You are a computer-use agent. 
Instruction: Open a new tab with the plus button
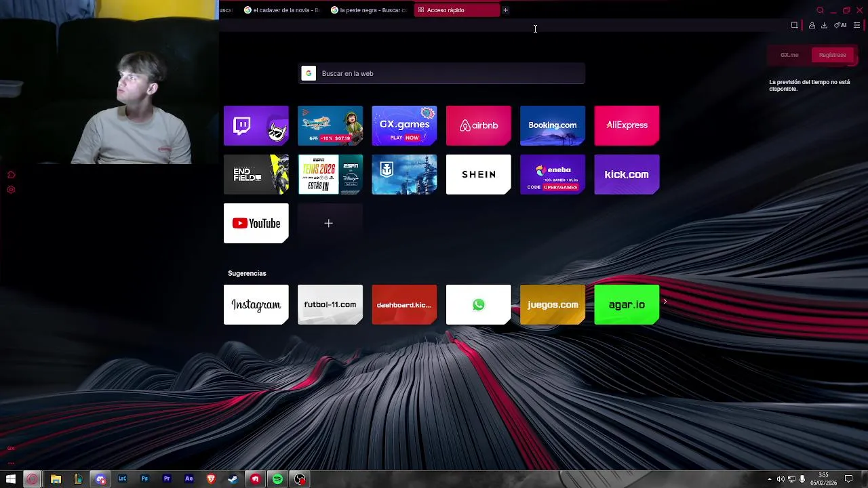505,10
